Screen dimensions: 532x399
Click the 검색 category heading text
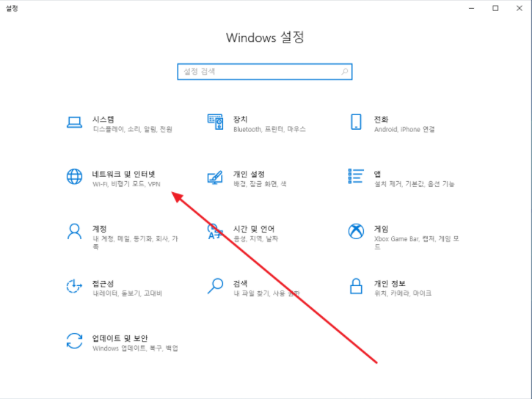240,283
